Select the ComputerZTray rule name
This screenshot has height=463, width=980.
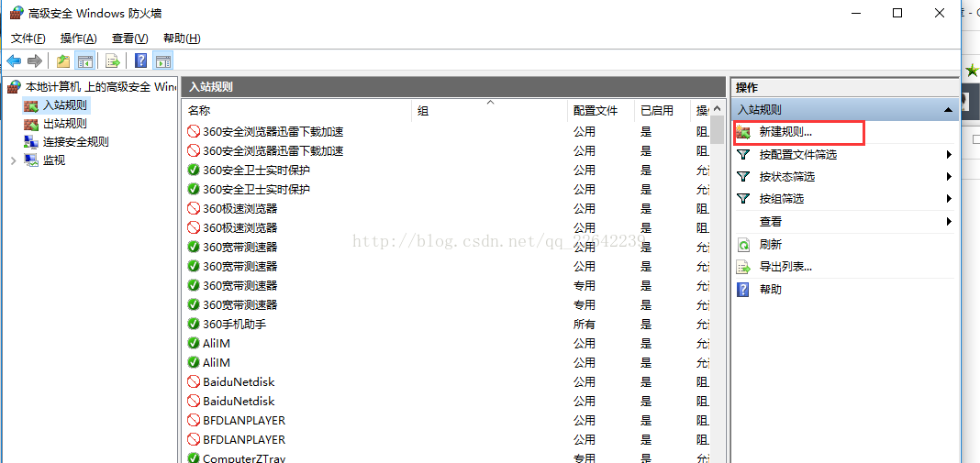(x=244, y=457)
